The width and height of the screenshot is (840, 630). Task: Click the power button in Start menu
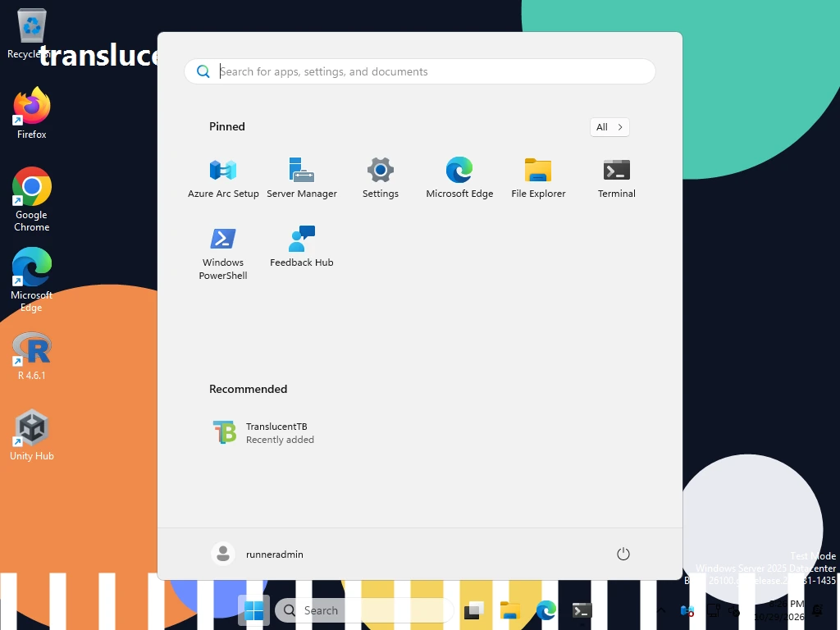pyautogui.click(x=623, y=554)
